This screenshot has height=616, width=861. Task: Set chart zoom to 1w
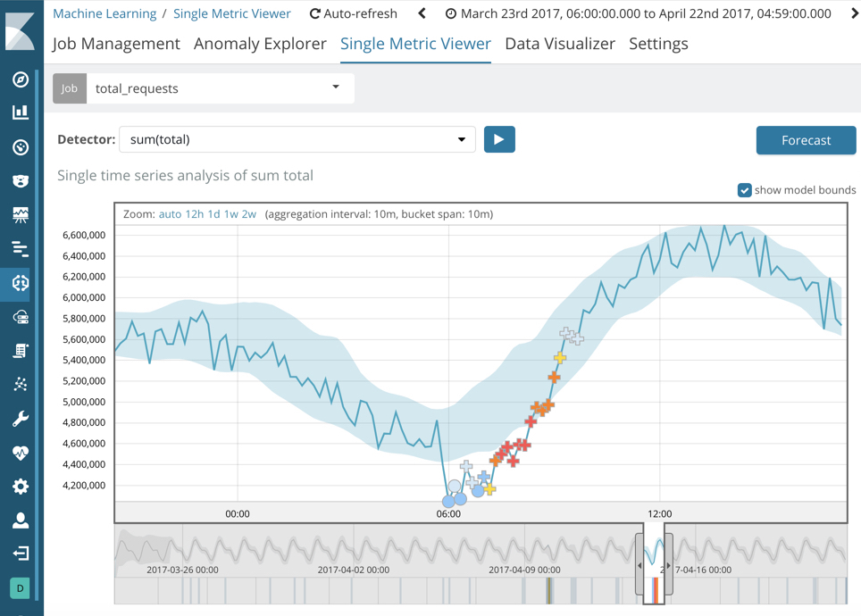tap(230, 214)
